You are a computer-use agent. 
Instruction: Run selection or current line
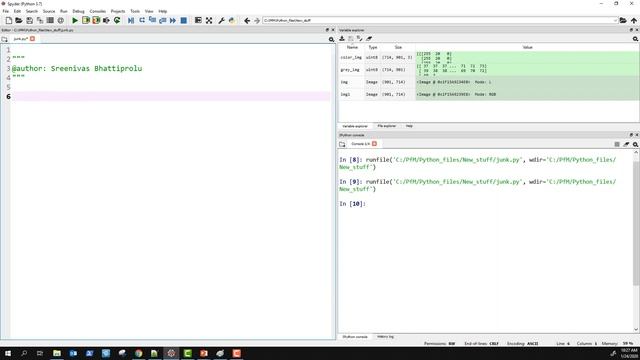[x=106, y=20]
